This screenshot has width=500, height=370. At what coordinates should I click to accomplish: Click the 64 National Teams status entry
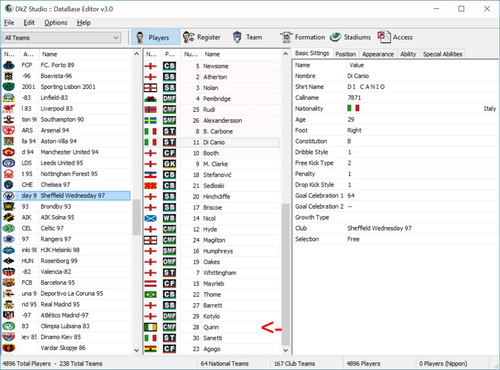pos(225,363)
